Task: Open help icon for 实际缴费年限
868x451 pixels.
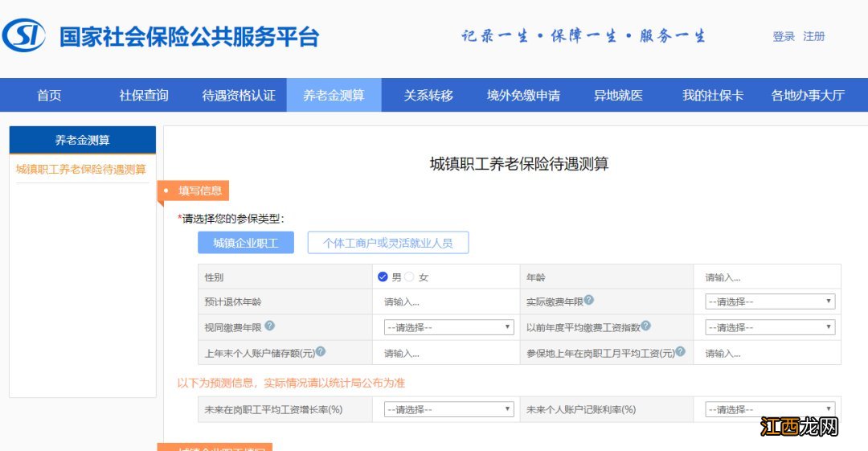Action: 589,300
